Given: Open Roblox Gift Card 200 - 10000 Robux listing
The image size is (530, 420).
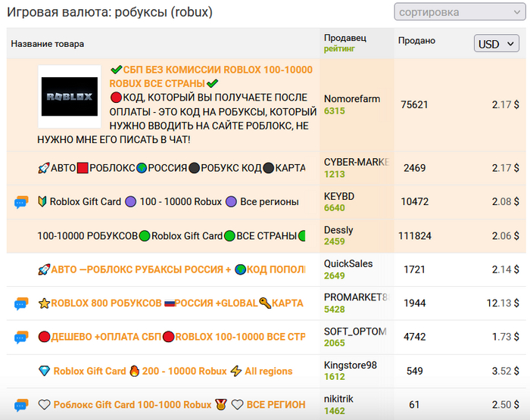Looking at the screenshot, I should (165, 371).
